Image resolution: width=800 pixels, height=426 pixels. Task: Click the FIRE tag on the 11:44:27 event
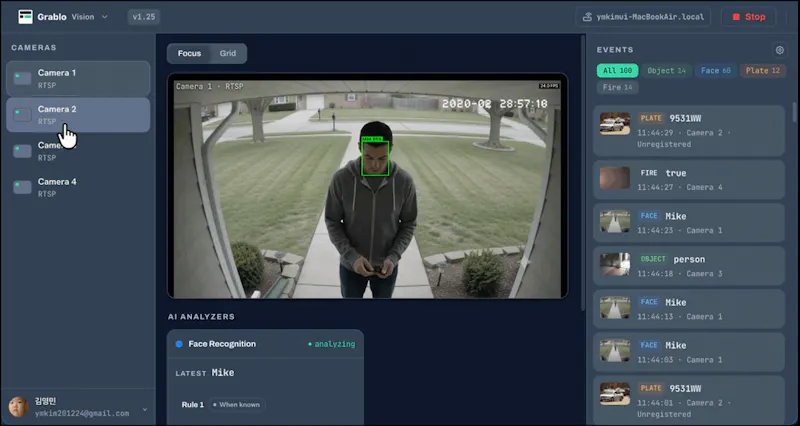pyautogui.click(x=649, y=173)
